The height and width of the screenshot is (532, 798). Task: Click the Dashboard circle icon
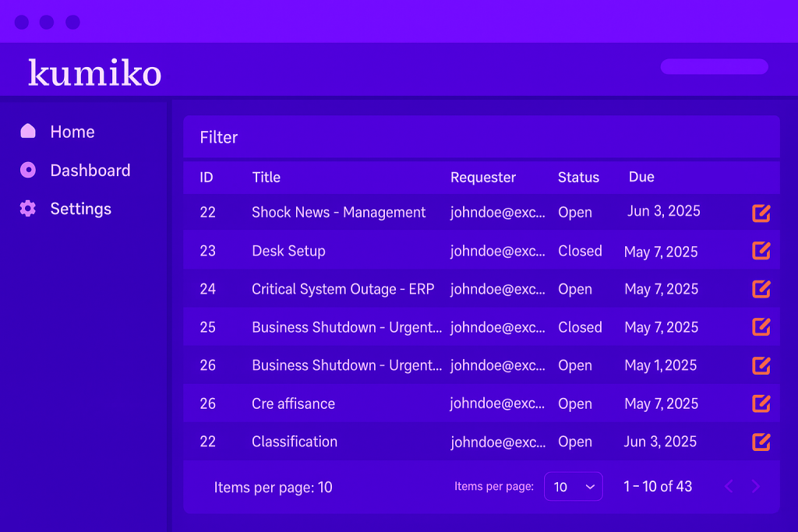[28, 171]
